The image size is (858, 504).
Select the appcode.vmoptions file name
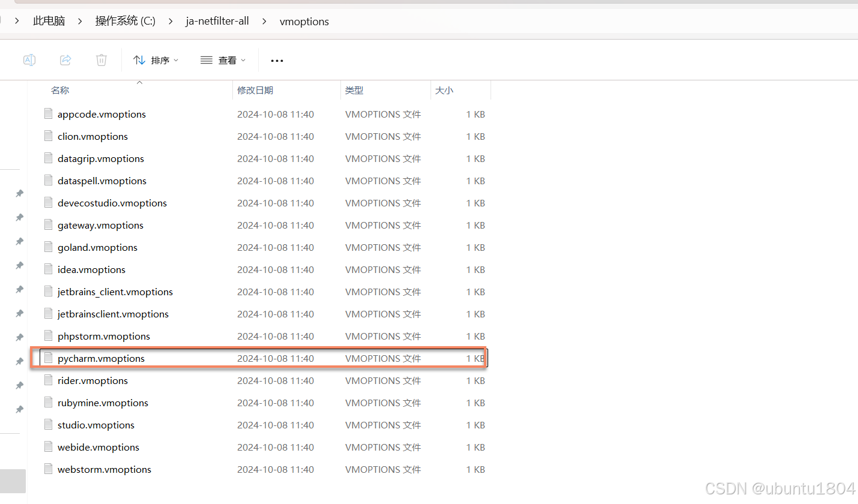click(x=101, y=114)
